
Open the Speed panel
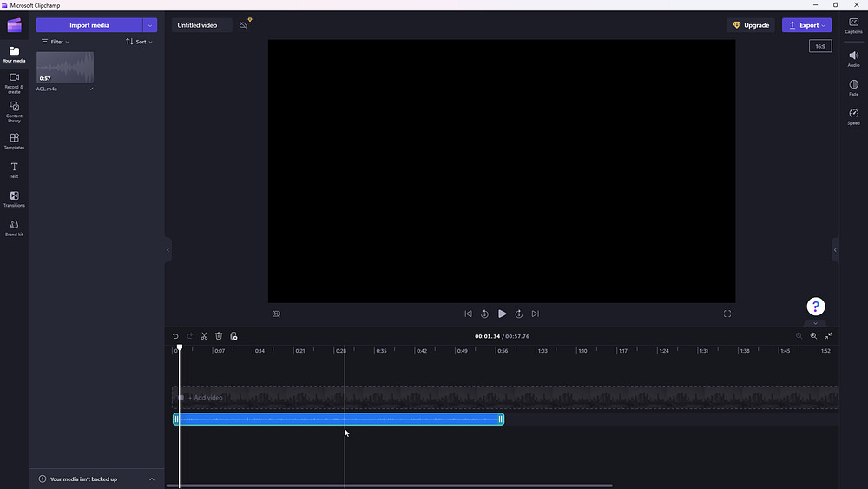click(x=853, y=116)
